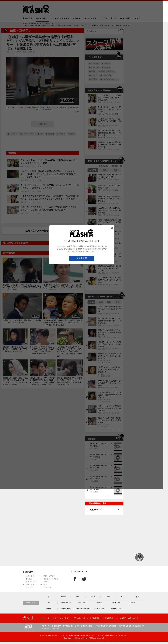168x644 pixels.
Task: Click arrow in FLASHはこちら subscription box
Action: pos(118,509)
